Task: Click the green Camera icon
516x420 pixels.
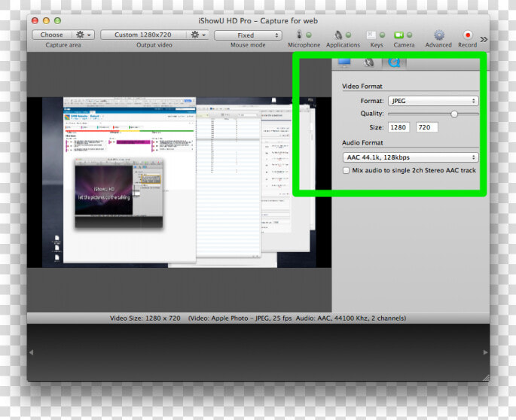Action: coord(398,35)
